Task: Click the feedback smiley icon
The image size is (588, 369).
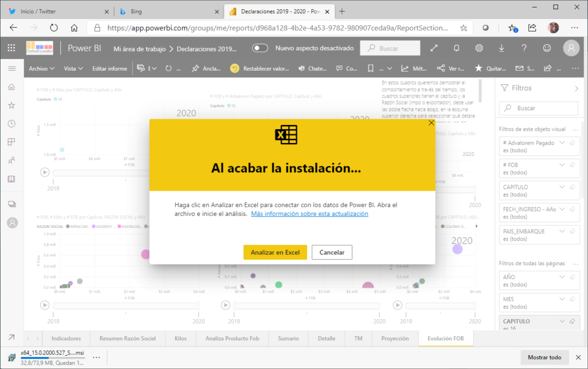Action: click(547, 48)
